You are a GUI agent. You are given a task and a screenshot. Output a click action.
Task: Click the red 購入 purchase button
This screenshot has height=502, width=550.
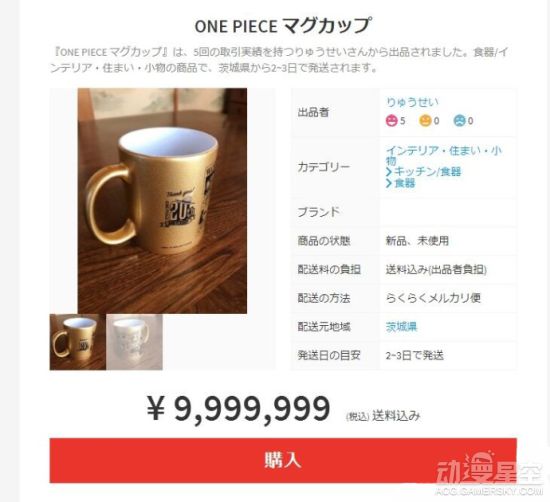pos(283,460)
